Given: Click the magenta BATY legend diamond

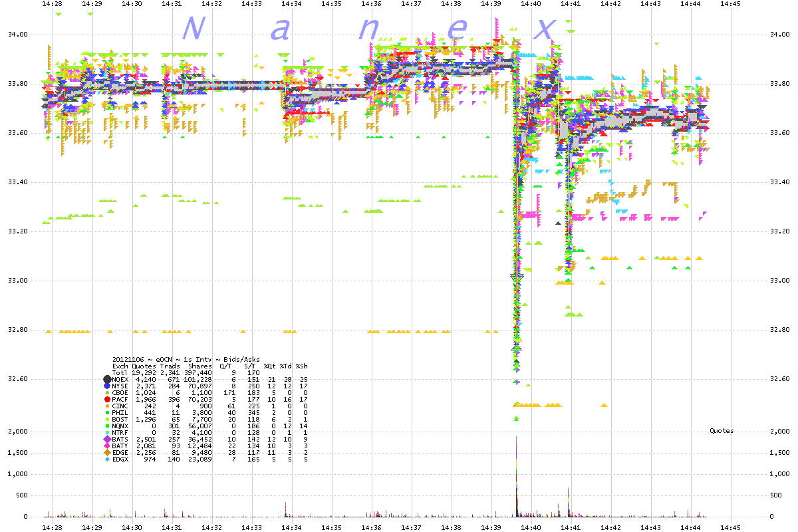Looking at the screenshot, I should point(107,446).
